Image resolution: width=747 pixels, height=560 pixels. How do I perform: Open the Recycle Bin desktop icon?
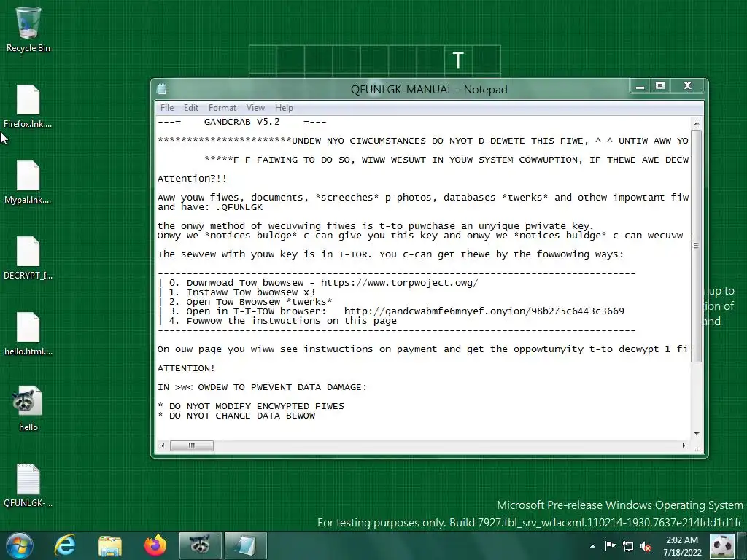coord(28,29)
